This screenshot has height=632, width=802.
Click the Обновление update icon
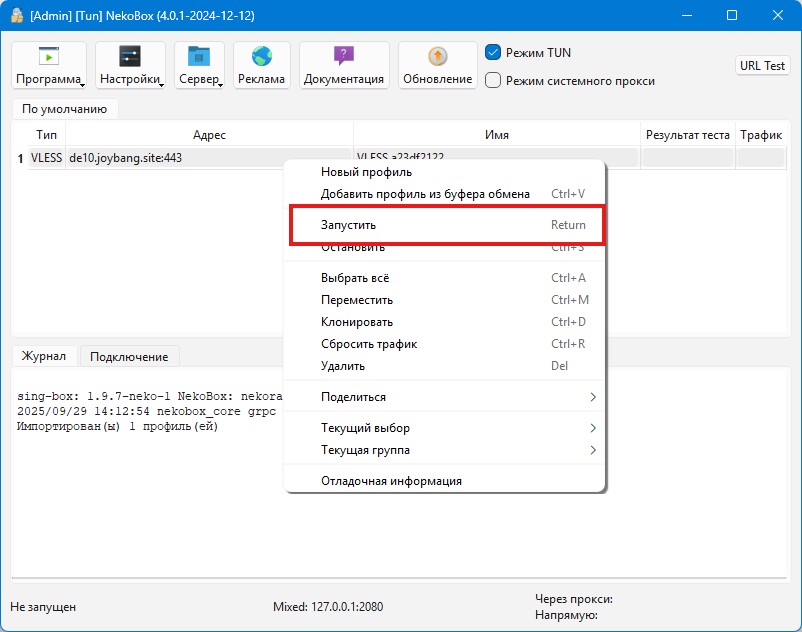[x=437, y=57]
